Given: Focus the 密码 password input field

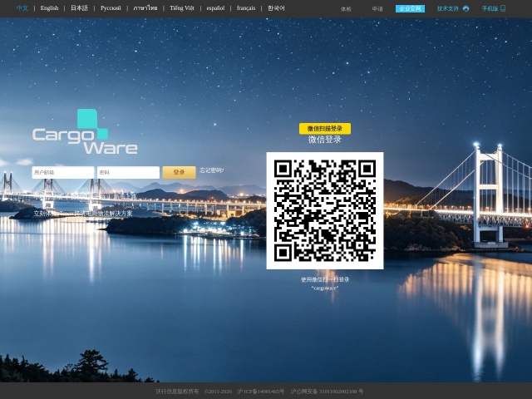Looking at the screenshot, I should pos(128,172).
